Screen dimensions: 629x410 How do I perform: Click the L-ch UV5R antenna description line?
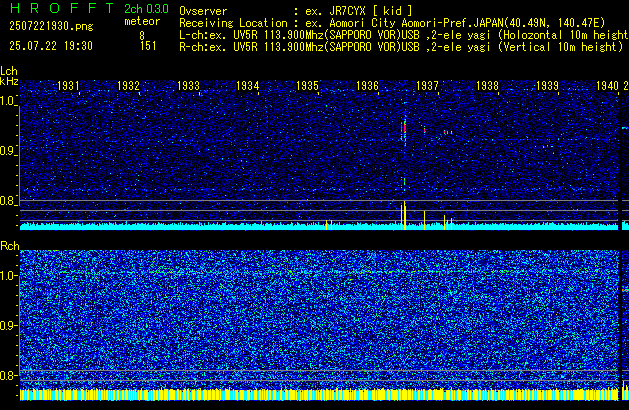pos(404,35)
